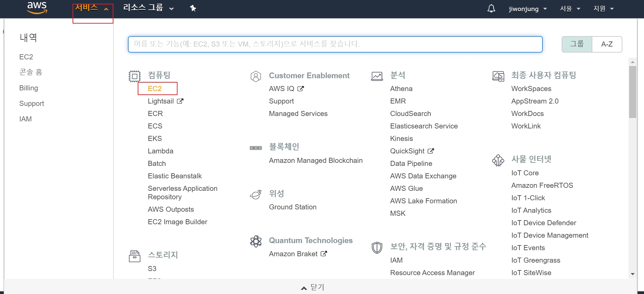Click the services list scrollbar
The width and height of the screenshot is (644, 294).
(633, 92)
